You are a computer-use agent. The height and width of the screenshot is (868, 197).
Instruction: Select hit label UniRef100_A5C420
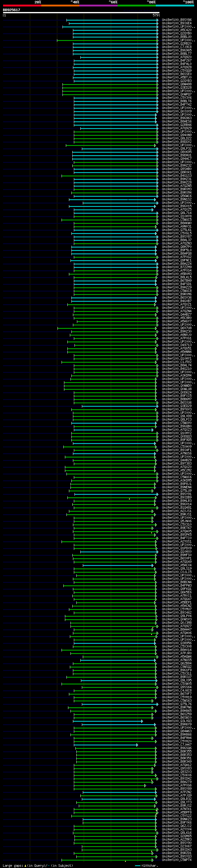[x=176, y=30]
